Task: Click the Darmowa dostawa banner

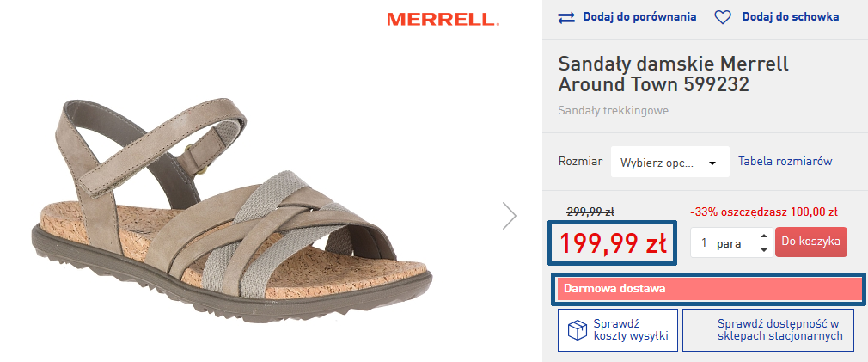Action: [x=708, y=289]
